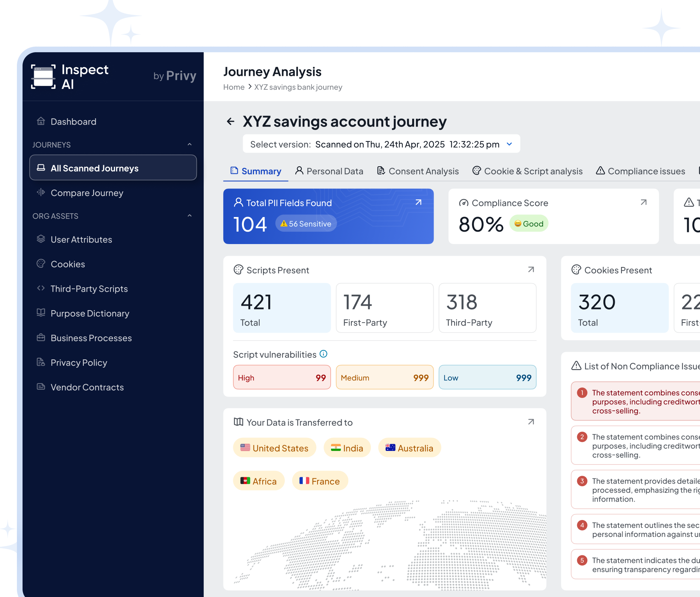
Task: Open non-compliance issue number 3
Action: (x=635, y=490)
